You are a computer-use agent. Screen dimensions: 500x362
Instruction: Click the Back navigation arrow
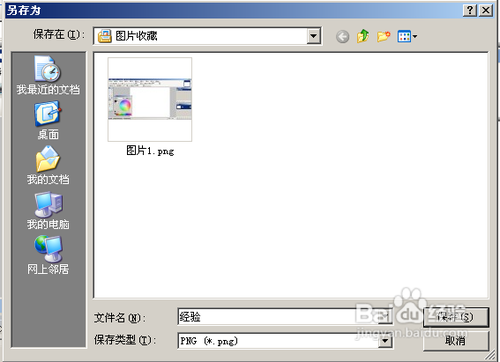[x=342, y=36]
